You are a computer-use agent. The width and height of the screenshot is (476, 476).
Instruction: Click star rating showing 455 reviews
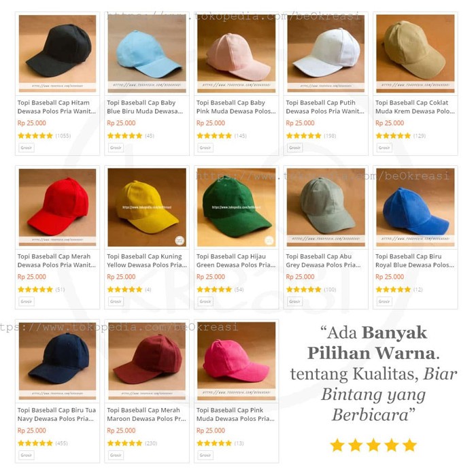coord(35,443)
